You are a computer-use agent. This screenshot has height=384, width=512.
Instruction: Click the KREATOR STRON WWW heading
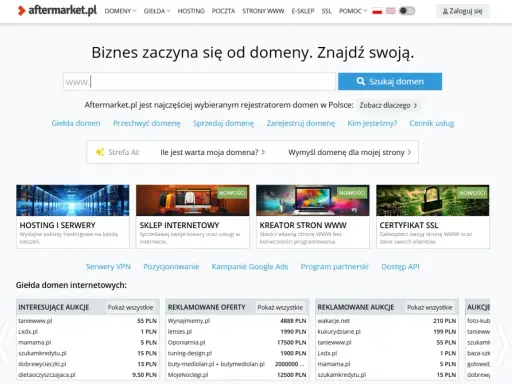click(x=303, y=225)
